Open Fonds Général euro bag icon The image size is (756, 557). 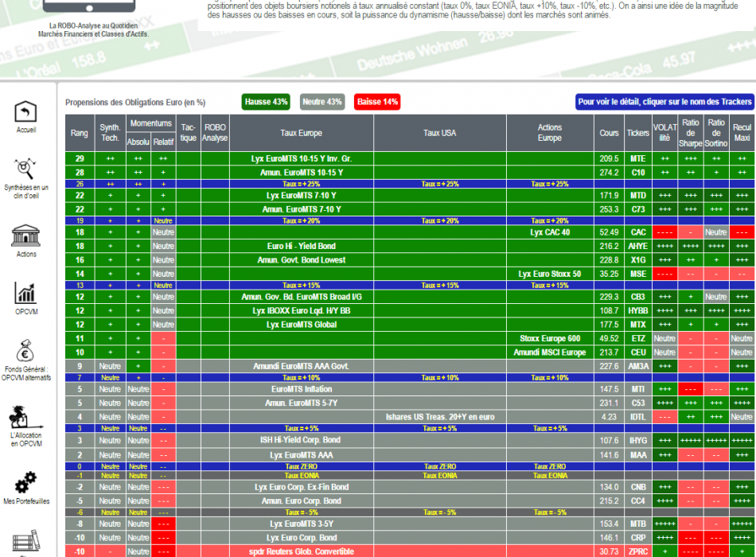[25, 351]
